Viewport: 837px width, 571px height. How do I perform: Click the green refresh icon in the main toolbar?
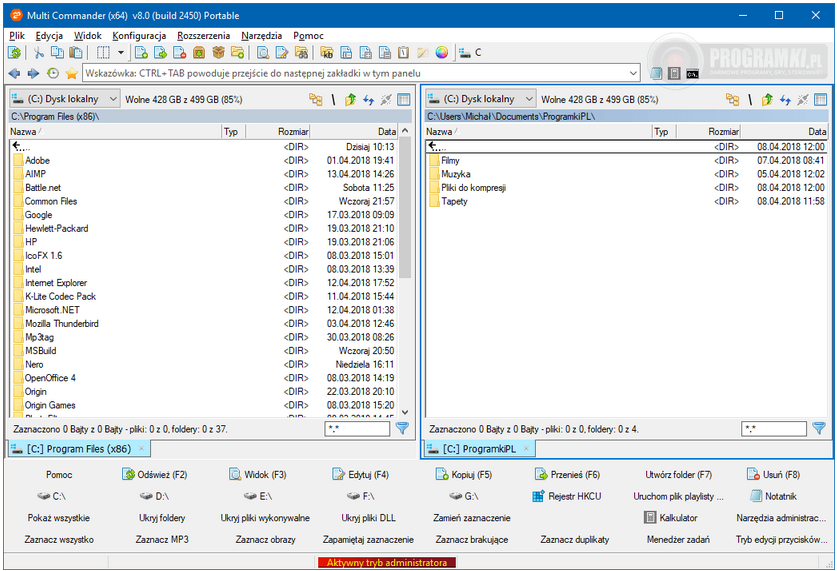click(x=14, y=52)
